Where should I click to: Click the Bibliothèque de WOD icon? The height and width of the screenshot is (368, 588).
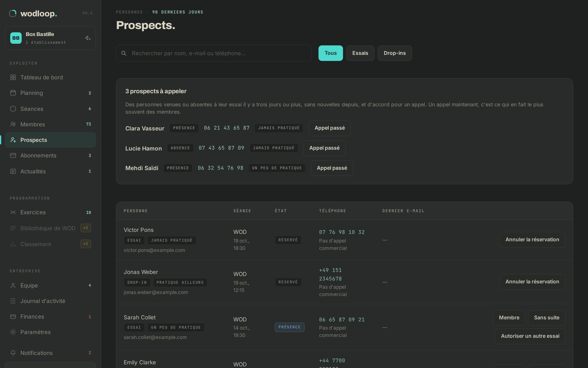13,228
